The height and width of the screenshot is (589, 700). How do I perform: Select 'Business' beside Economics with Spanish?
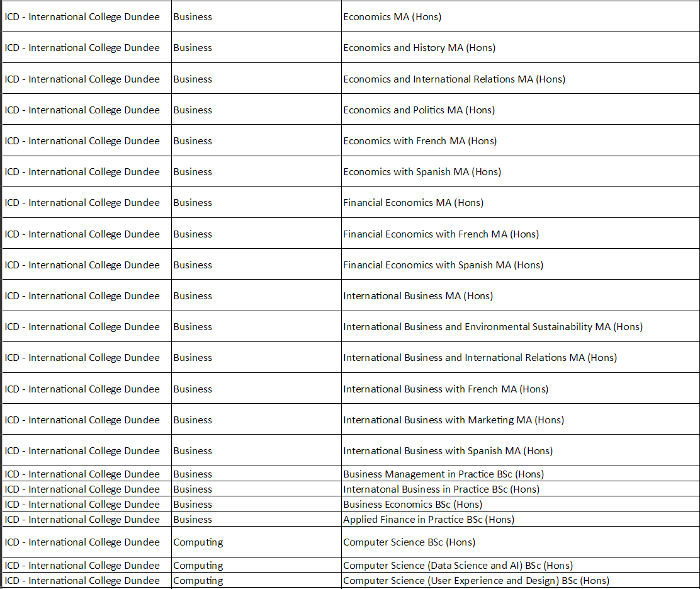(193, 171)
